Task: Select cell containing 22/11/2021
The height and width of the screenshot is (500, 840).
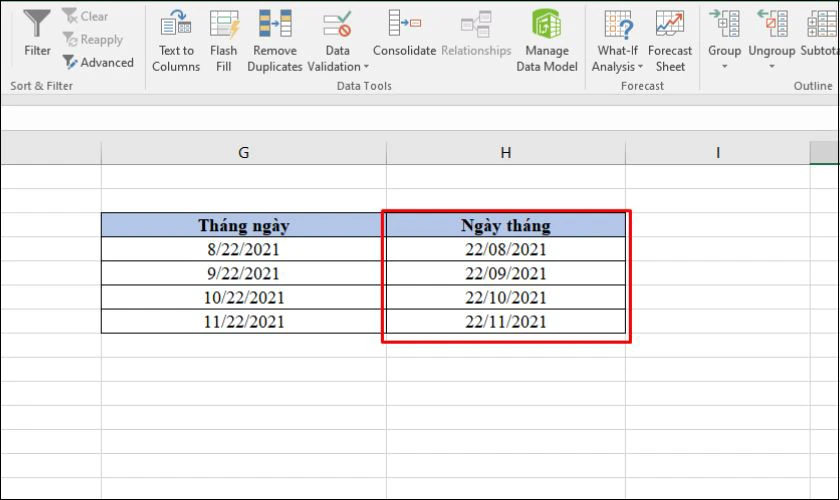Action: pos(506,322)
